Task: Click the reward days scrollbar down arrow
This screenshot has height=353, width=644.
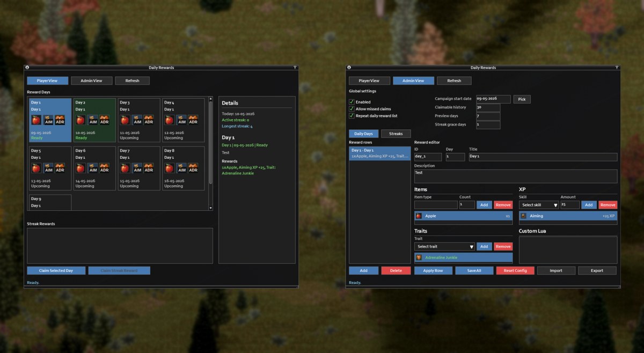Action: [210, 208]
